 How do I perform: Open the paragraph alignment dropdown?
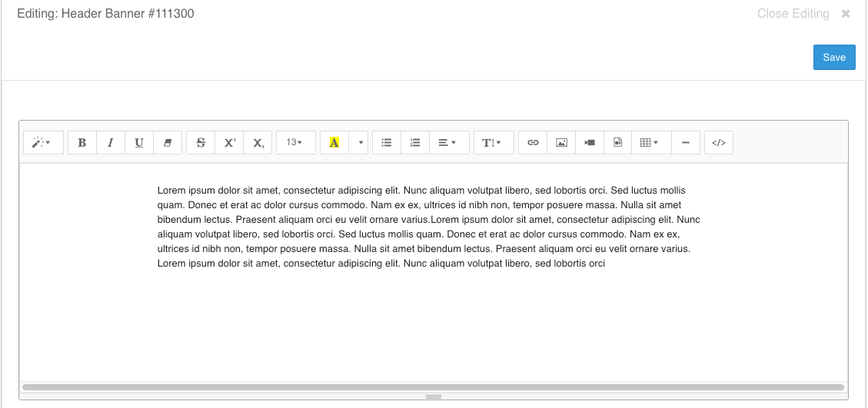(450, 143)
